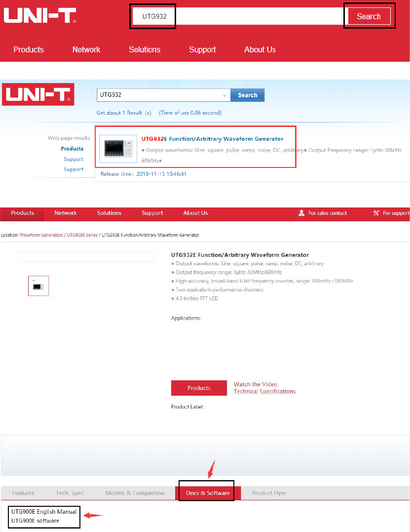410x532 pixels.
Task: Switch to Docs & Software tab
Action: click(208, 493)
